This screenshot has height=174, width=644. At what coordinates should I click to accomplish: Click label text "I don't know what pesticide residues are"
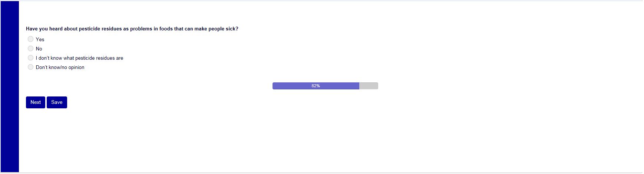coord(79,58)
